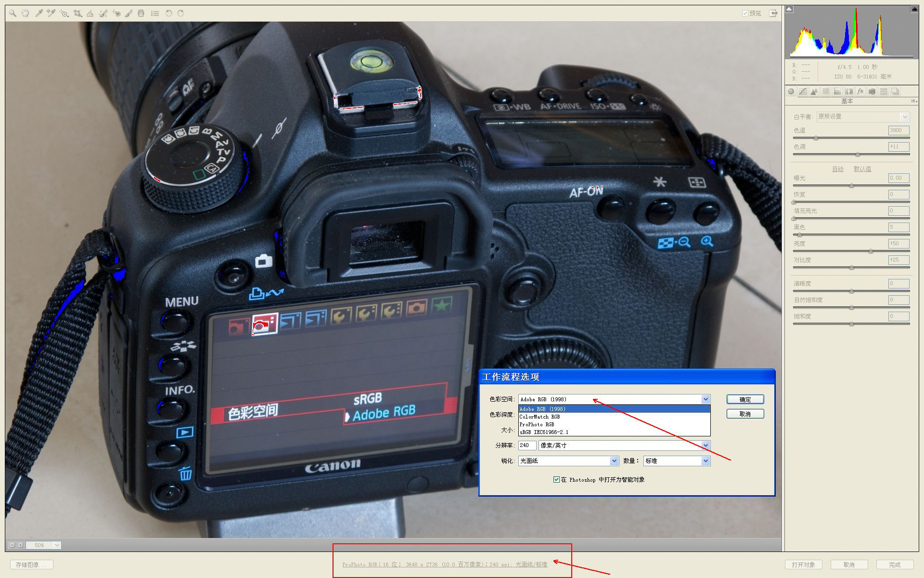Click the temperature value field 3900

898,131
